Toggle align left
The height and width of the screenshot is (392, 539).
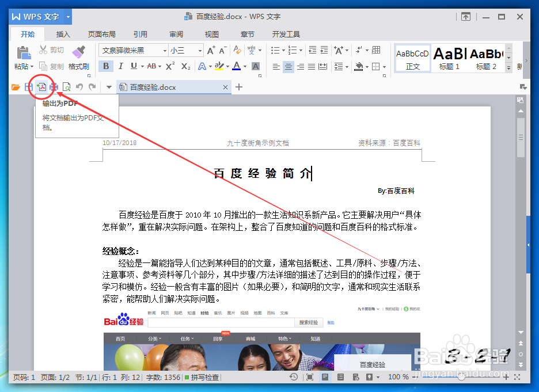pyautogui.click(x=276, y=66)
